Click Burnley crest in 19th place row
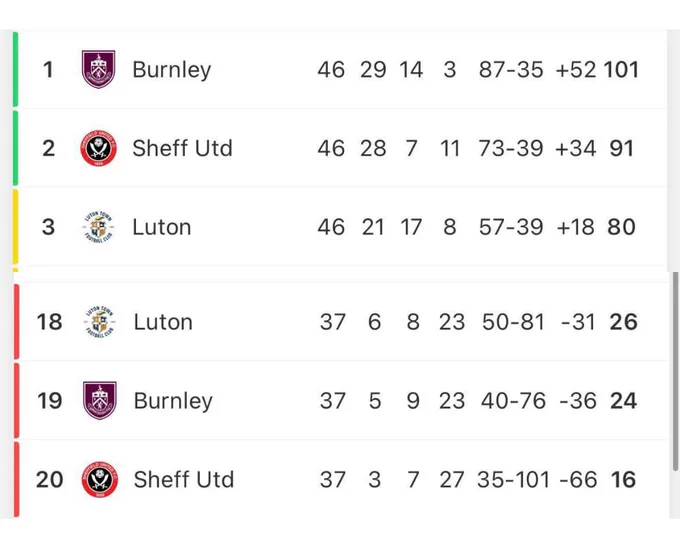Viewport: 680px width, 544px height. point(100,400)
